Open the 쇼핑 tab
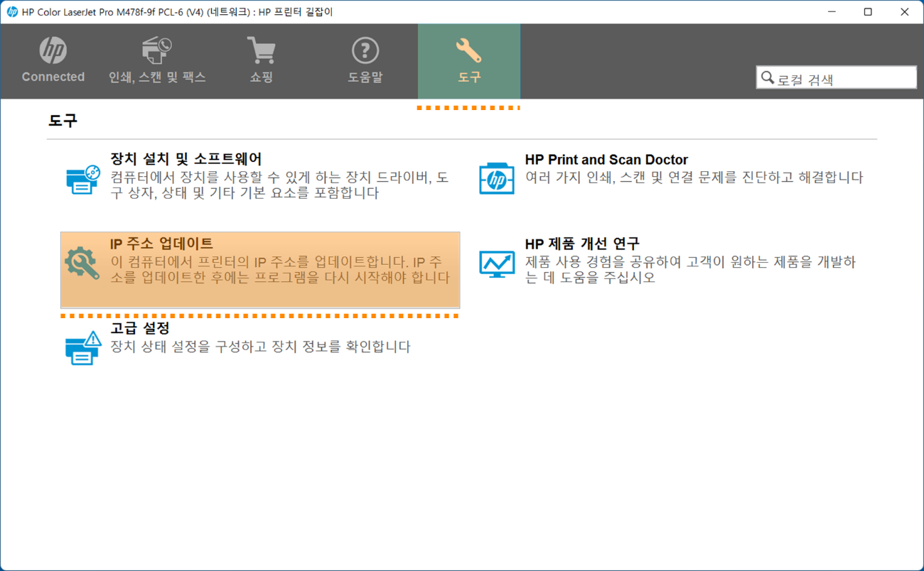 262,61
